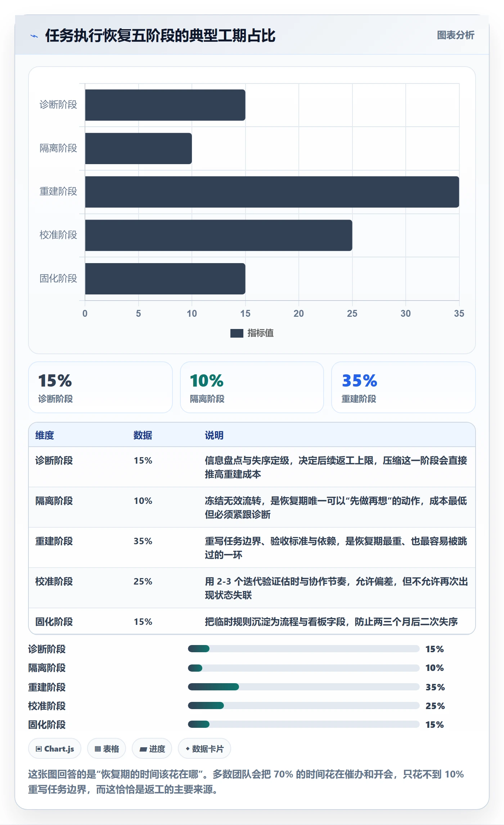This screenshot has height=825, width=504.
Task: Select the 进度 tag chip
Action: [152, 749]
